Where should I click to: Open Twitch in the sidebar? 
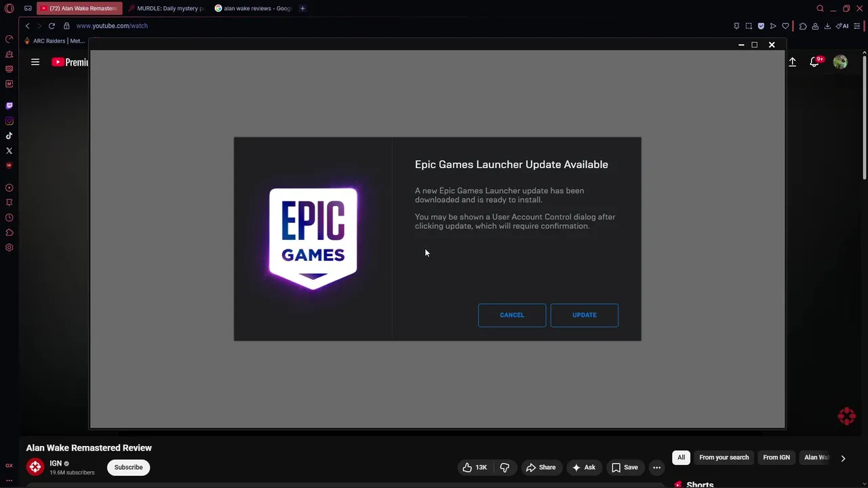[x=9, y=106]
